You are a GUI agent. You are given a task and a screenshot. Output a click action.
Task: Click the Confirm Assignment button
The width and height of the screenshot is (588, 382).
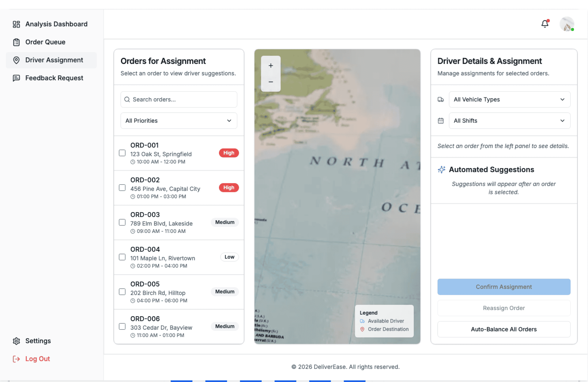click(x=504, y=287)
